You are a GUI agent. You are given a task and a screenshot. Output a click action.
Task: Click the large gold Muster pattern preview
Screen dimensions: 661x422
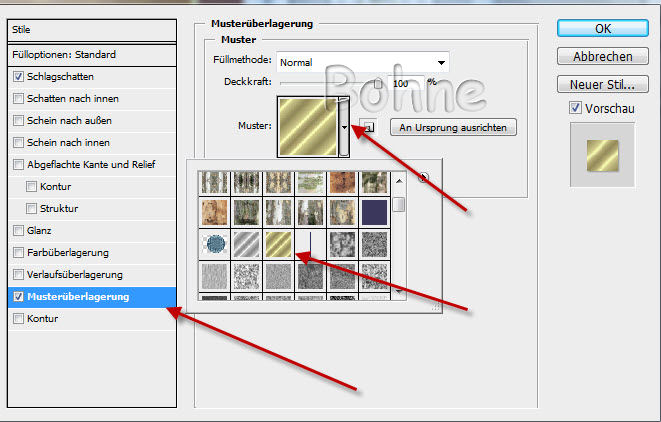pos(306,126)
